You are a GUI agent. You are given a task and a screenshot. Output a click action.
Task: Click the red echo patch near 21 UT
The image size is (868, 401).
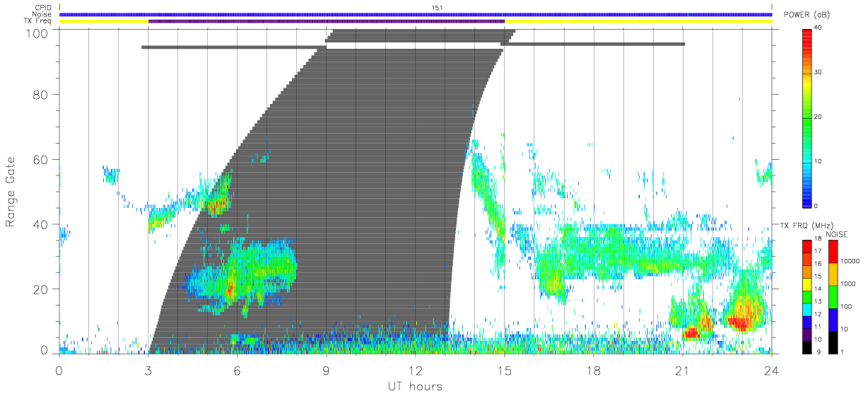691,332
